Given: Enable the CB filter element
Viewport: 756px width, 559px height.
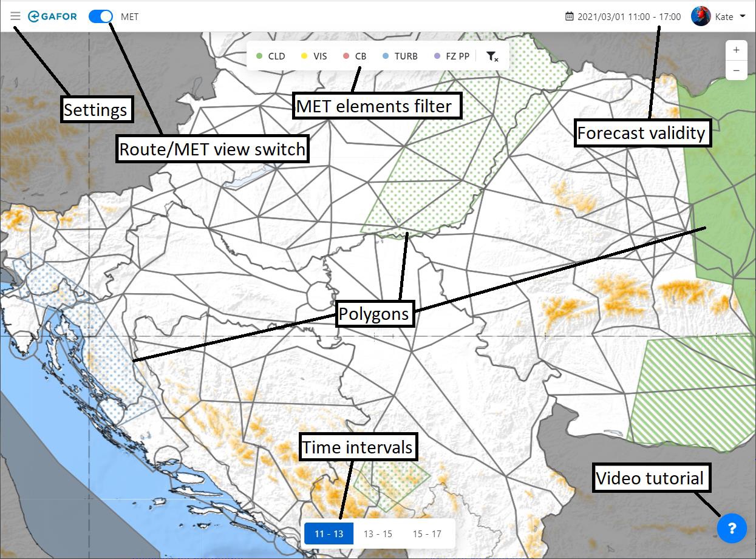Looking at the screenshot, I should [355, 56].
